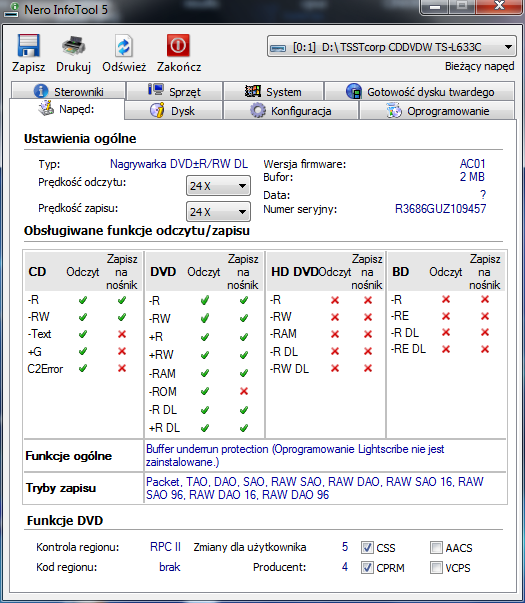Switch to the Dysk tab

tap(173, 111)
